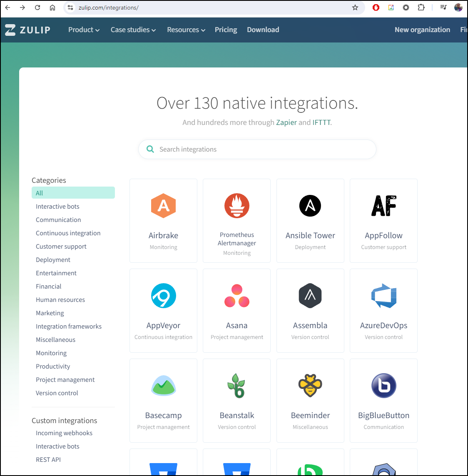Click the browser address bar URL

(x=108, y=7)
